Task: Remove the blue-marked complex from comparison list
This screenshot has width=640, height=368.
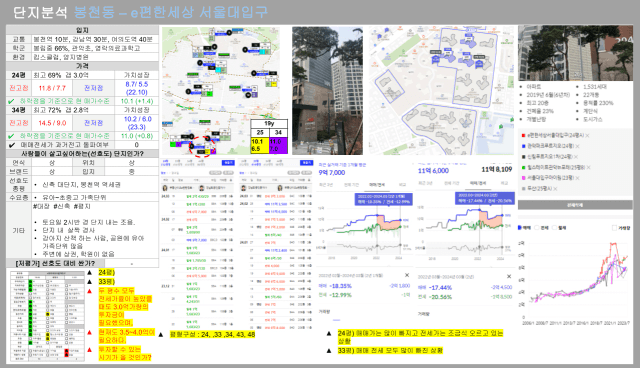Action: tap(578, 146)
